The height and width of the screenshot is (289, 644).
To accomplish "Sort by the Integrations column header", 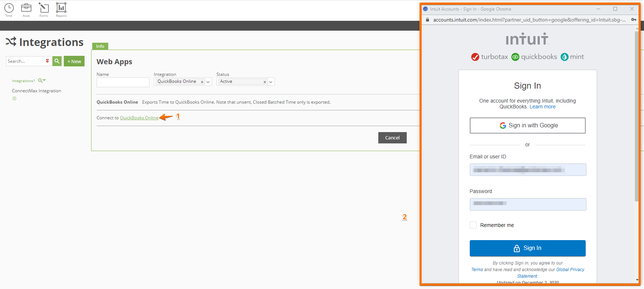I will (23, 81).
